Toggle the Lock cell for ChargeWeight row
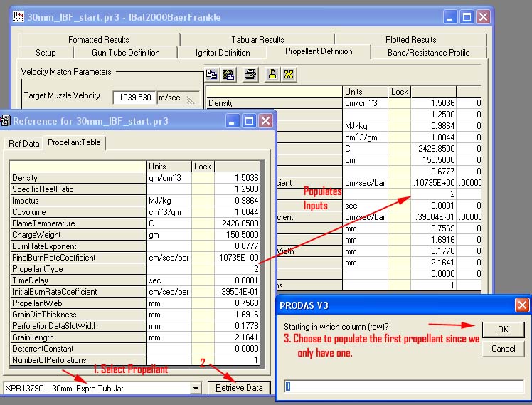Viewport: 532px width, 405px height. tap(203, 235)
